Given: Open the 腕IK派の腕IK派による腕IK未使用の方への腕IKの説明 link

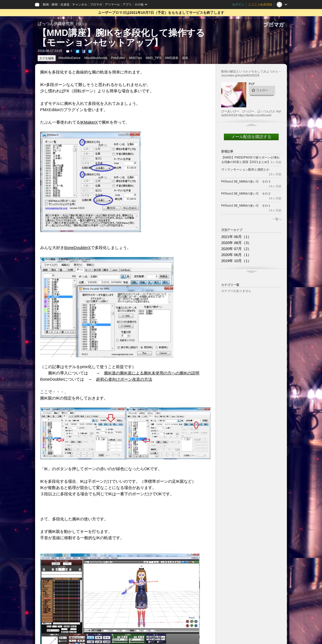Looking at the screenshot, I should click(x=152, y=373).
